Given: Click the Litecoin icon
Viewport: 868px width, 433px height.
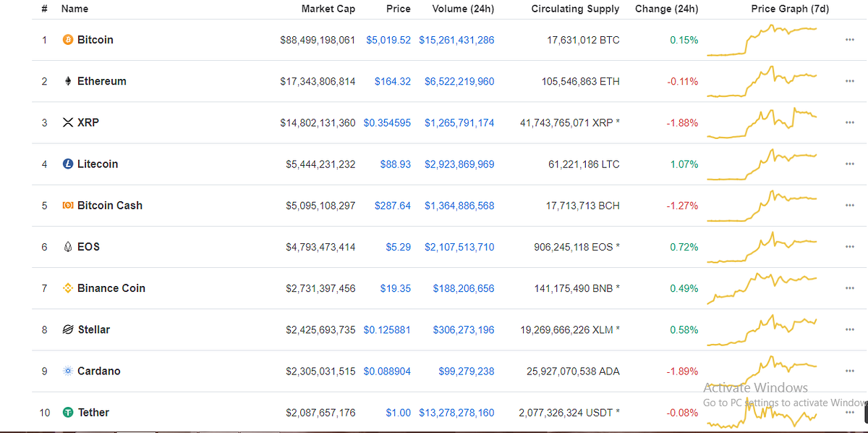Looking at the screenshot, I should (x=67, y=164).
